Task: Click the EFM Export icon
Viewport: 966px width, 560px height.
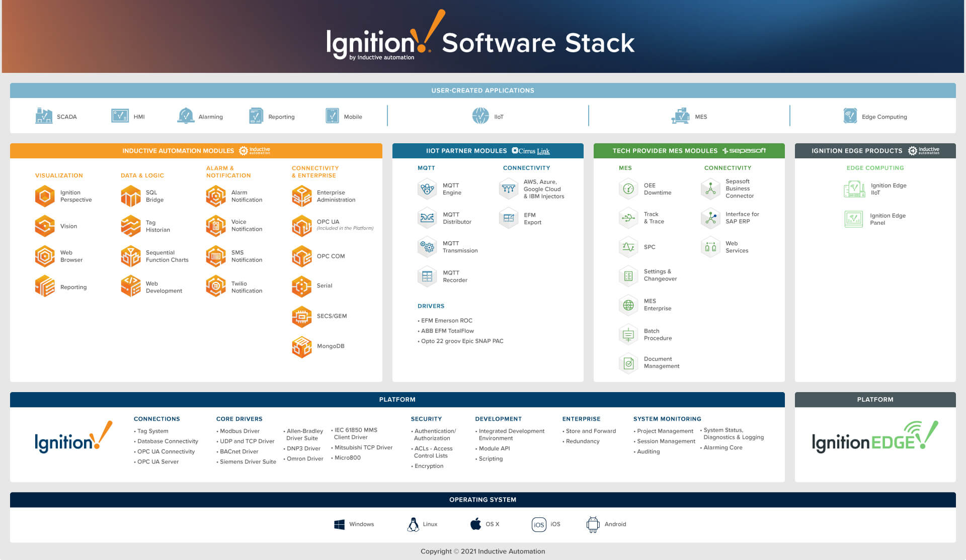Action: coord(509,218)
